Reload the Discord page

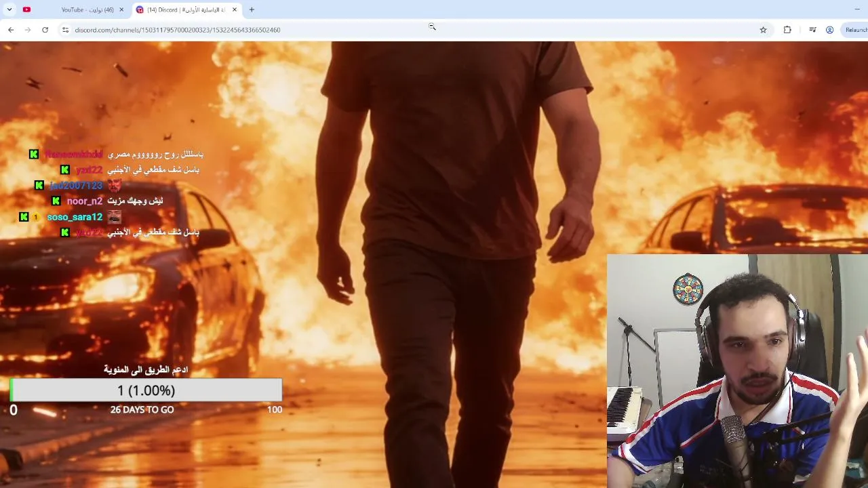[45, 30]
